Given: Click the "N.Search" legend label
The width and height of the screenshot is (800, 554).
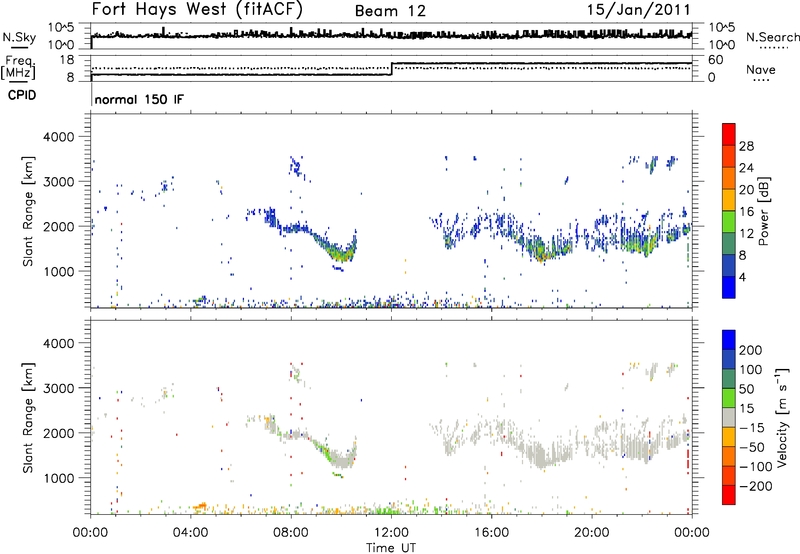Looking at the screenshot, I should (x=772, y=37).
